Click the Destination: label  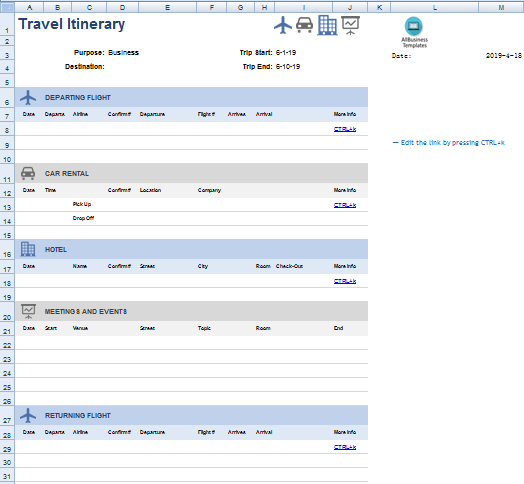click(x=85, y=67)
